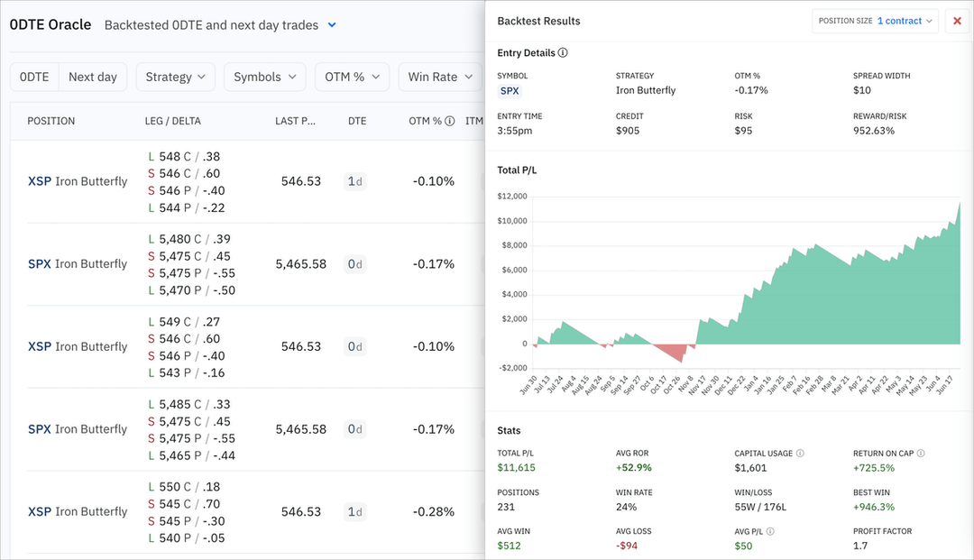Switch to the Next day filter

click(x=93, y=77)
